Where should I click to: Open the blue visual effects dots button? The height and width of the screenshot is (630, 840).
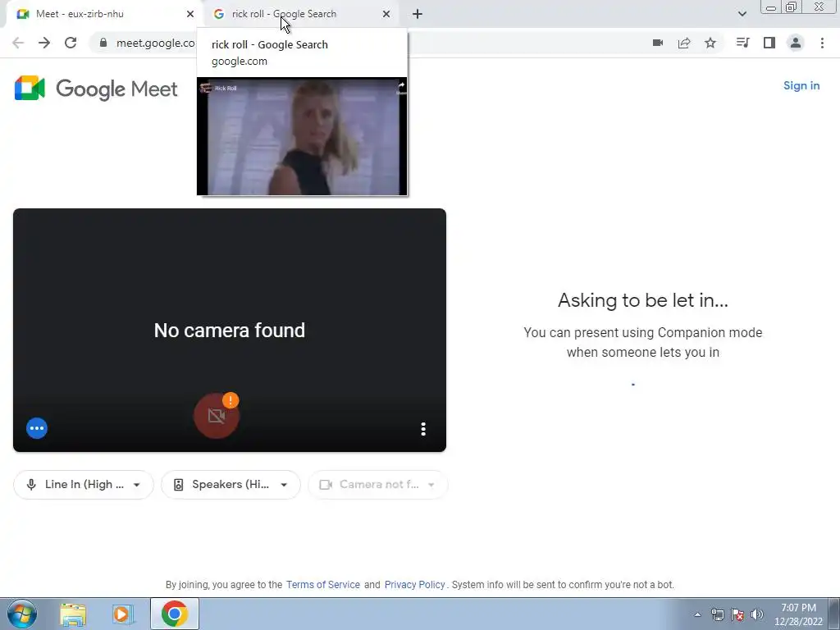(37, 428)
